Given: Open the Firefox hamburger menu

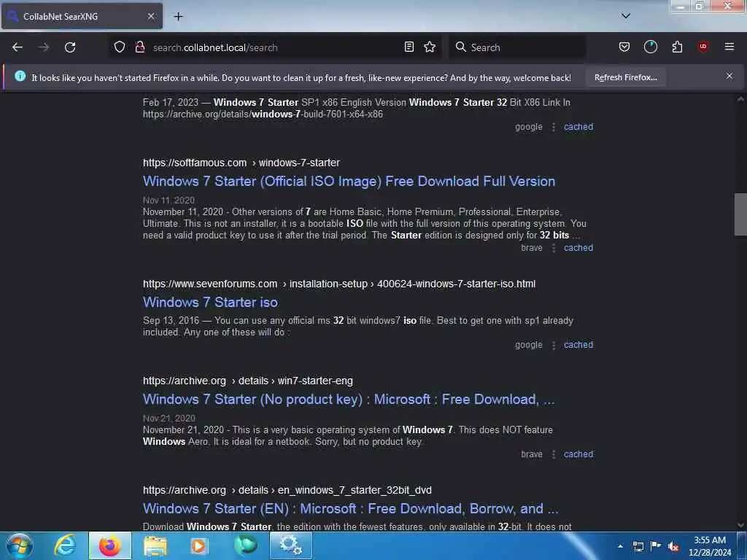Looking at the screenshot, I should point(729,47).
